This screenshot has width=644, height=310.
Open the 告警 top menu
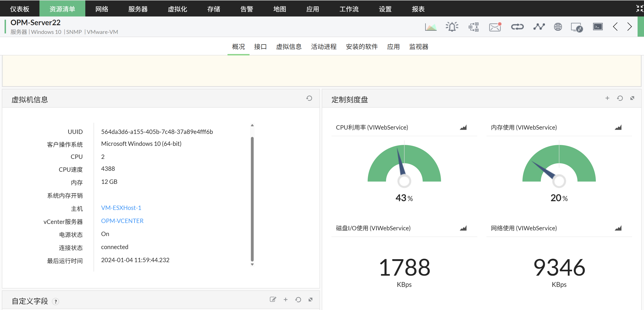[x=247, y=9]
